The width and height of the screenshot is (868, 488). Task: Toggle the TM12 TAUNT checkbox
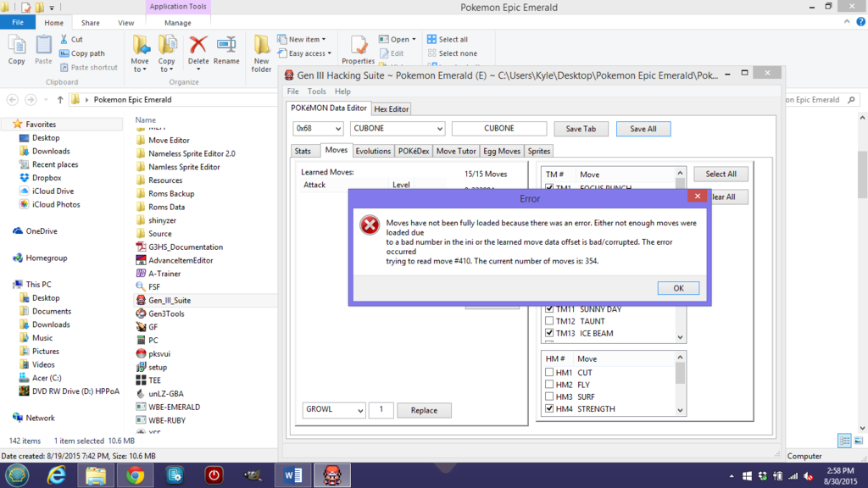coord(549,321)
